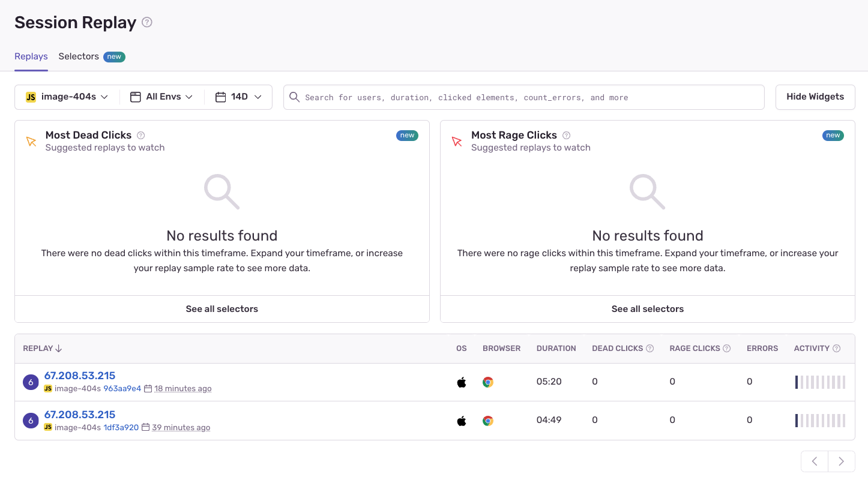Image resolution: width=868 pixels, height=489 pixels.
Task: Switch to the Selectors tab
Action: pos(79,56)
